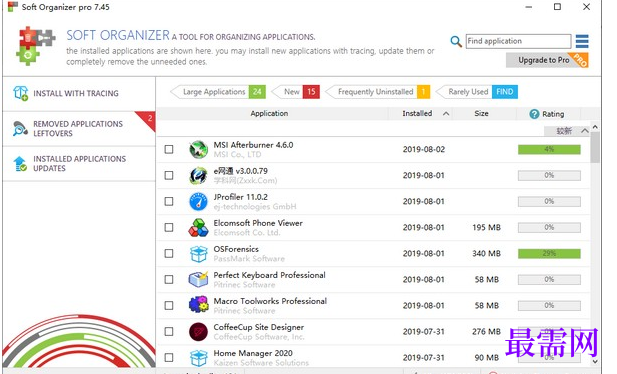
Task: Click the e网通 app icon
Action: [198, 176]
